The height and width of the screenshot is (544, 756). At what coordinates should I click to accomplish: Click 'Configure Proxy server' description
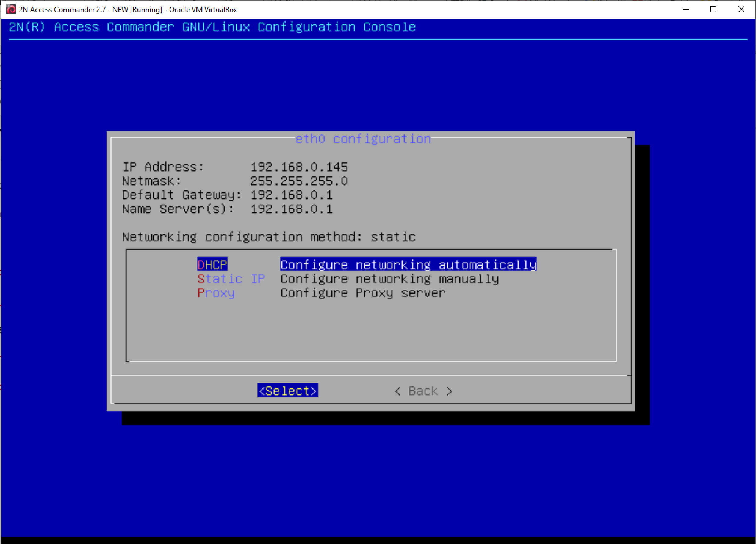coord(363,293)
